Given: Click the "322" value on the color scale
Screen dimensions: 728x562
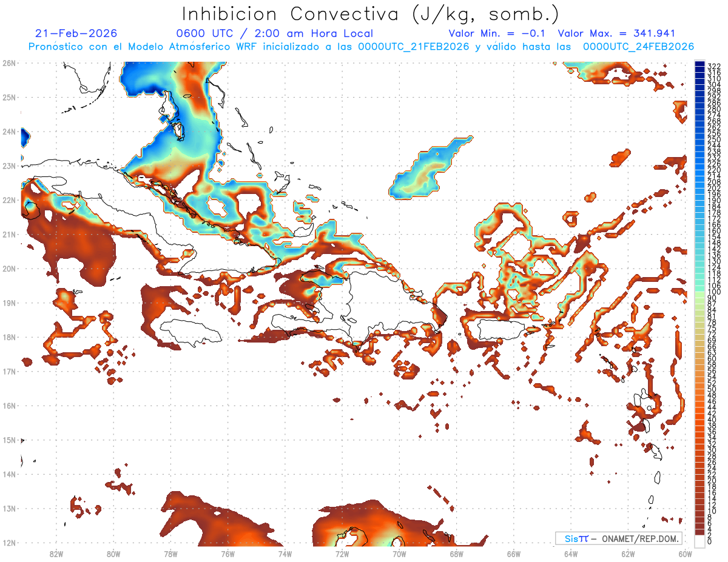Looking at the screenshot, I should 714,66.
